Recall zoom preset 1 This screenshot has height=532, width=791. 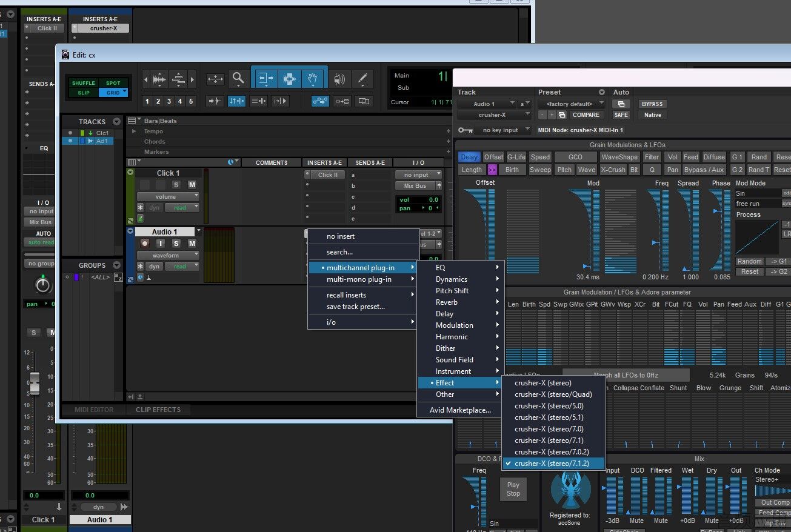click(x=147, y=101)
